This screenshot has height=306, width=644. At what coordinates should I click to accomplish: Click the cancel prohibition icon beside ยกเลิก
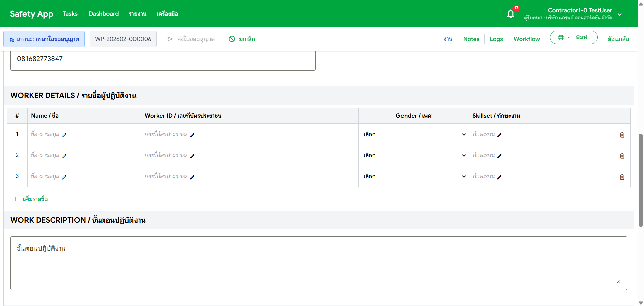(x=232, y=39)
